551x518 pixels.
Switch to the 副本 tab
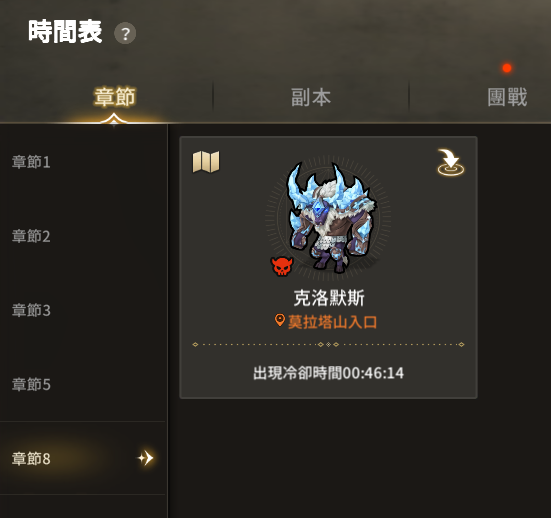(x=311, y=97)
